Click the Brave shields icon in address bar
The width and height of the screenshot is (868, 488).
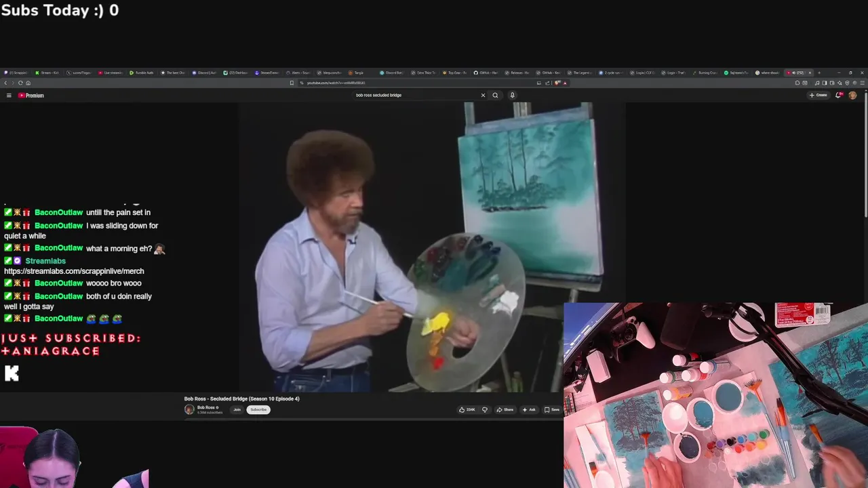pos(557,83)
